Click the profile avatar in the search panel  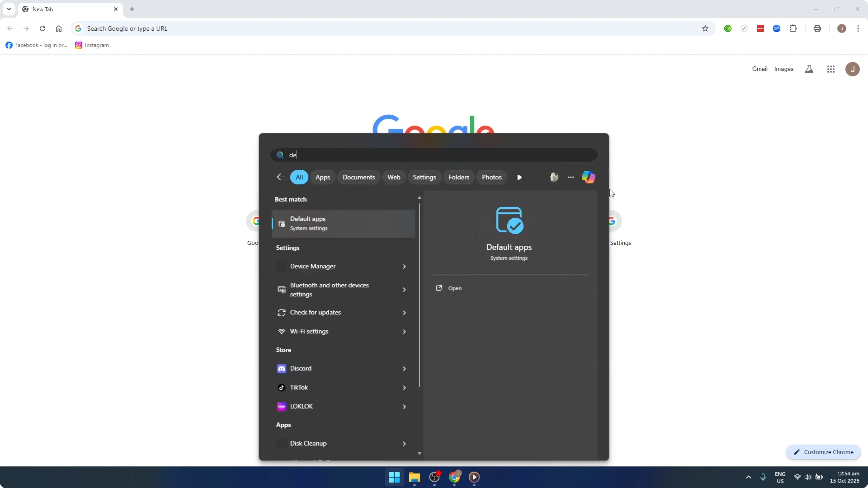point(554,177)
